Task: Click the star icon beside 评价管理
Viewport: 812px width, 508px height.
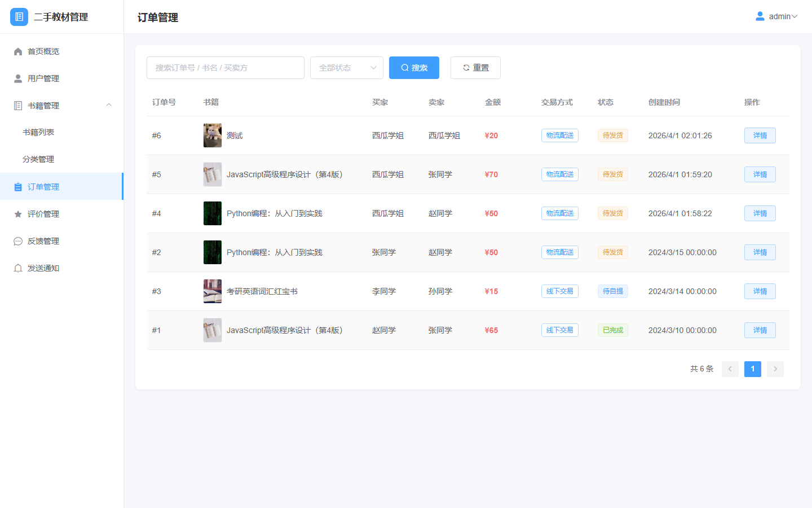Action: (x=18, y=214)
